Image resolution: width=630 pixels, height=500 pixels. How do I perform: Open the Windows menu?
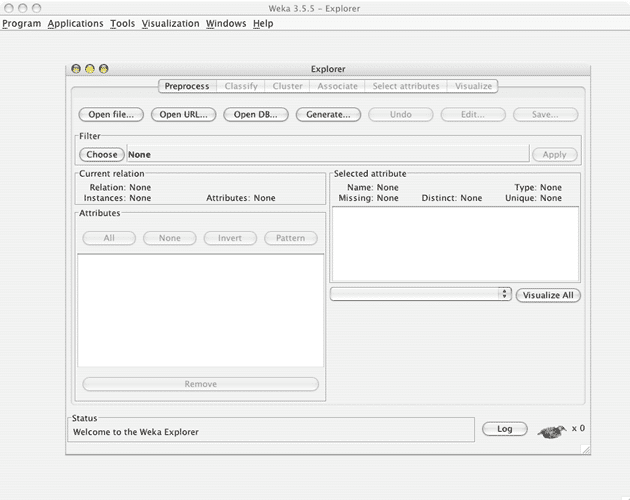tap(226, 23)
